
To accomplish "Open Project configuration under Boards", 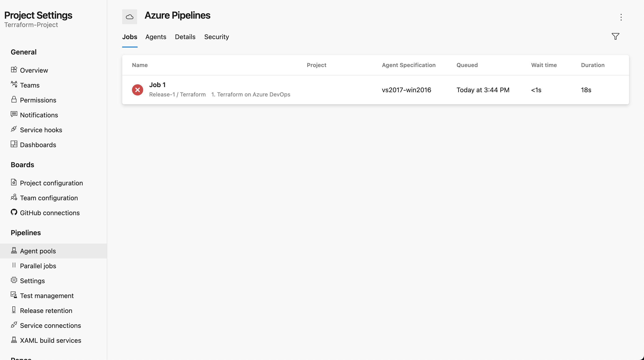I will click(51, 183).
